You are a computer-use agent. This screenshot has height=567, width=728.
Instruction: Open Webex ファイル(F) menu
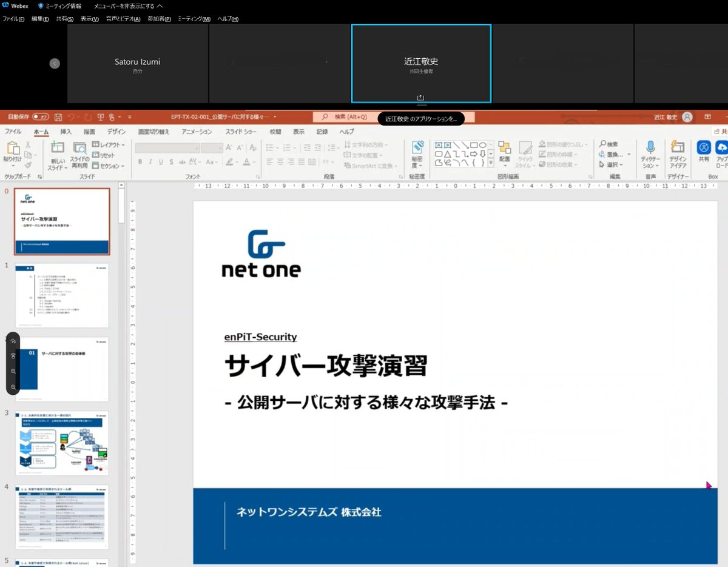click(x=13, y=19)
